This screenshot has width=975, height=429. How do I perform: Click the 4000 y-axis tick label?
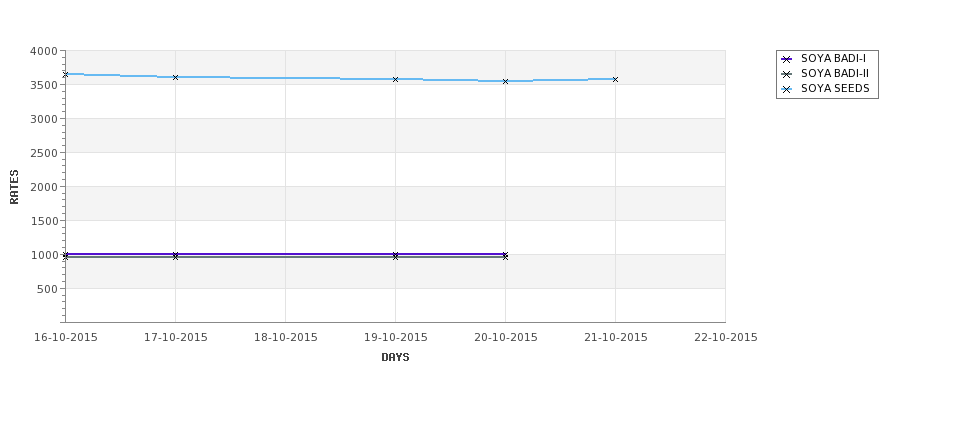click(x=44, y=51)
